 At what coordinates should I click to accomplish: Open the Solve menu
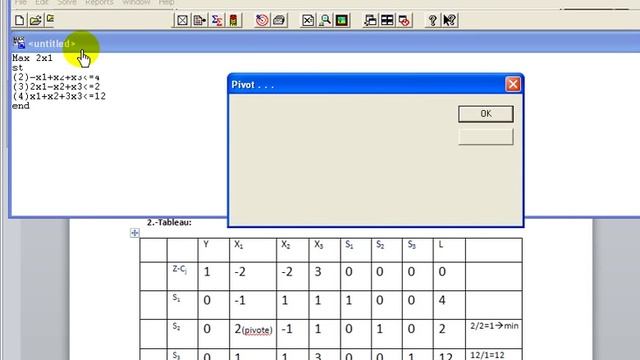coord(67,2)
